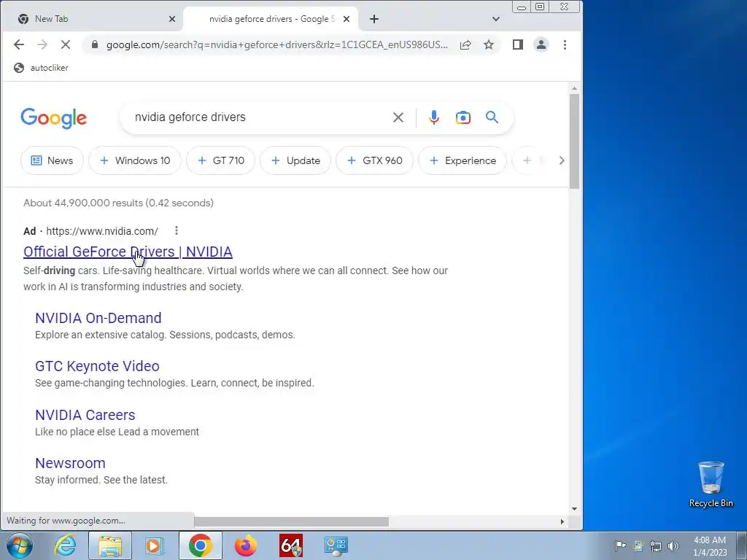Add GTX 960 filter chip
The image size is (747, 560).
coord(374,160)
